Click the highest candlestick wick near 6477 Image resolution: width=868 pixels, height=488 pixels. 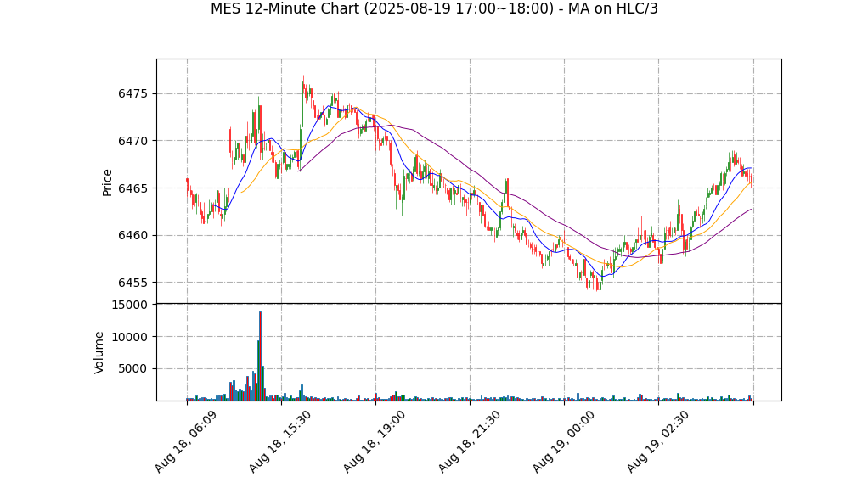[302, 77]
